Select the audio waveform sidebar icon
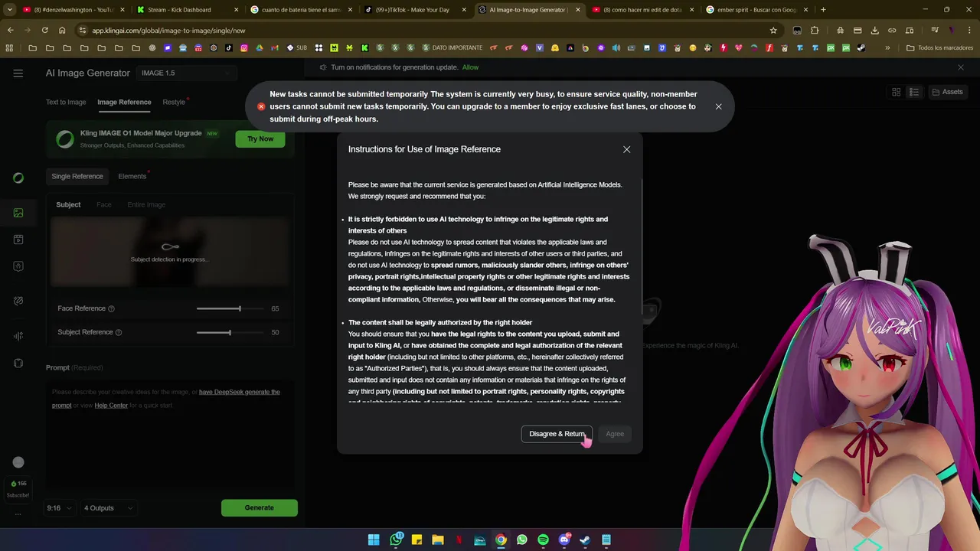Screen dimensions: 980x551 click(18, 336)
